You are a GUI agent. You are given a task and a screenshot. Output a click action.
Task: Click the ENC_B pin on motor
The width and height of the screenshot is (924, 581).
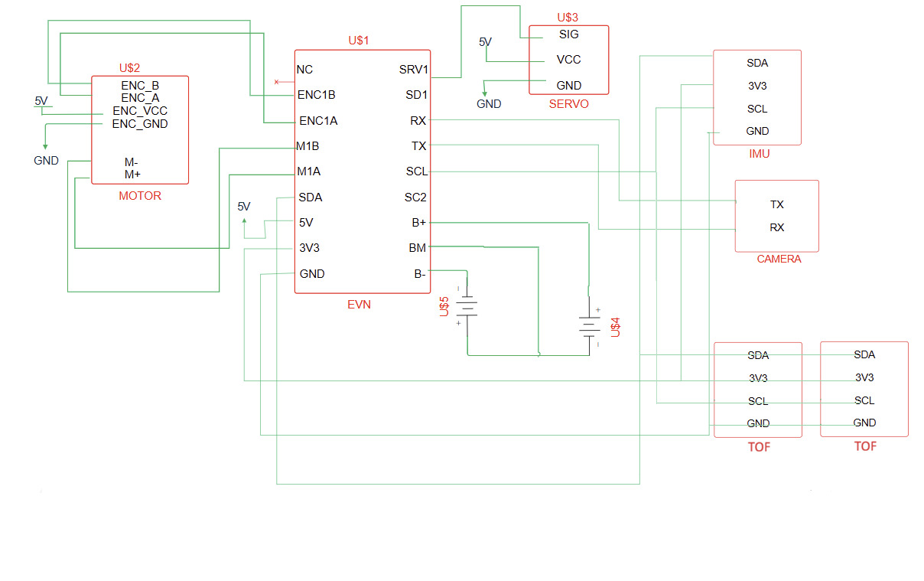pos(140,85)
